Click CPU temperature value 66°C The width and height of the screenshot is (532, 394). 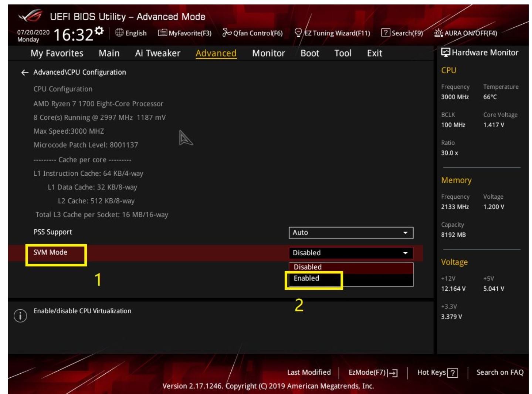click(490, 97)
